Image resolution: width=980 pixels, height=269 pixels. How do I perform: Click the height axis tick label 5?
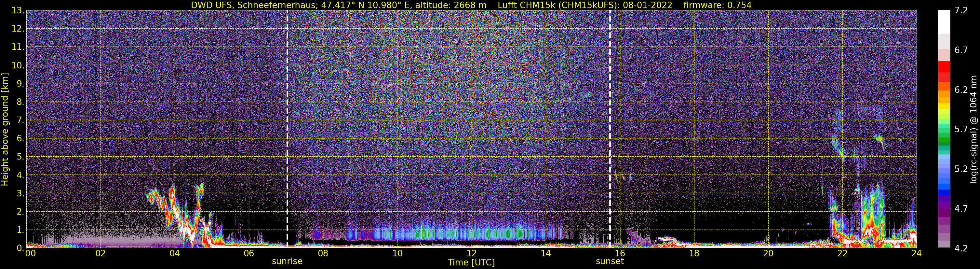click(x=20, y=157)
